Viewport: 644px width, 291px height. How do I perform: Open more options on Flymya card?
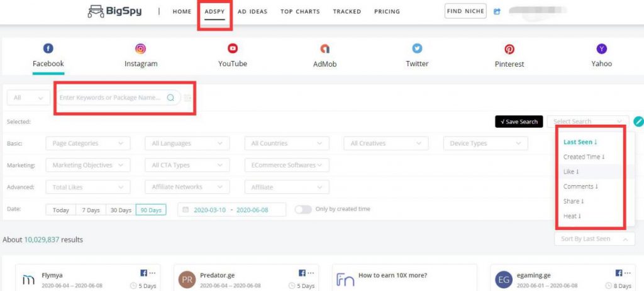pos(152,273)
